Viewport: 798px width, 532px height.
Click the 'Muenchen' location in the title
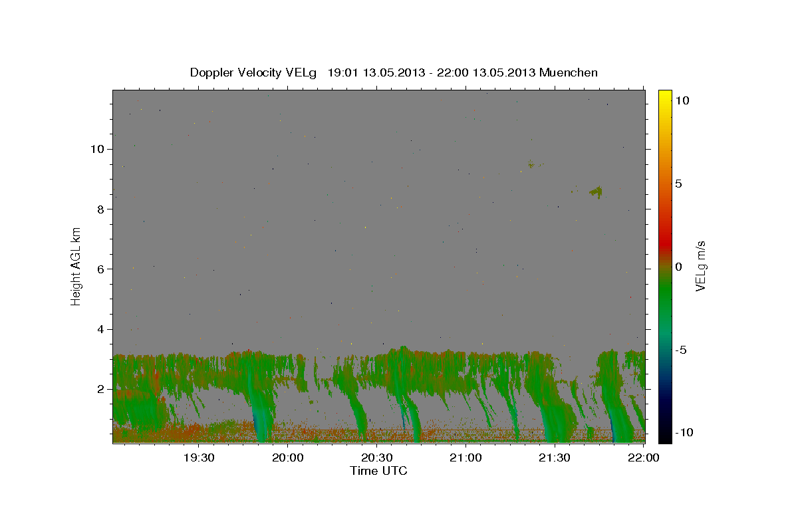pos(569,72)
